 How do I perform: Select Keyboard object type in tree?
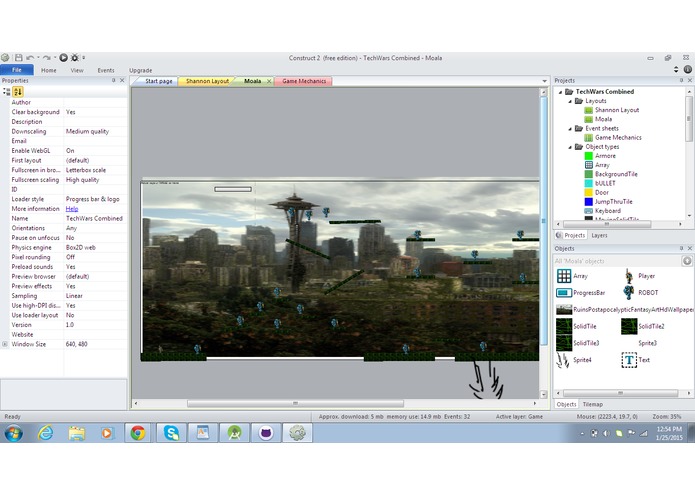point(608,211)
